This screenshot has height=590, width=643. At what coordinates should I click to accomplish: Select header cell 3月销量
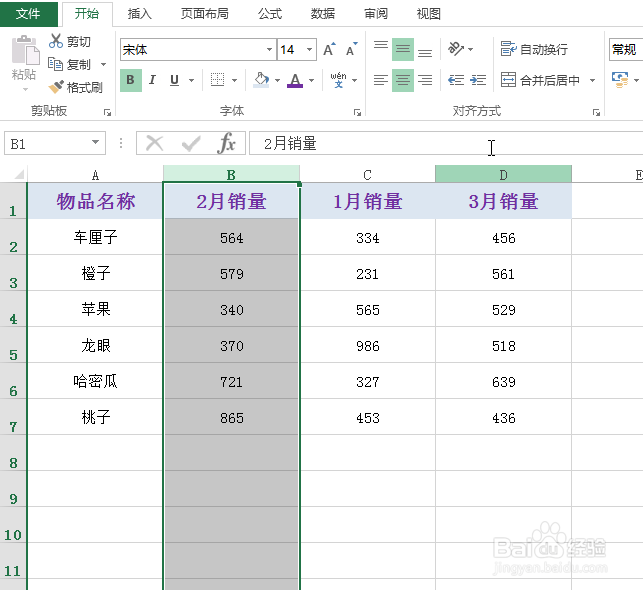click(x=503, y=201)
